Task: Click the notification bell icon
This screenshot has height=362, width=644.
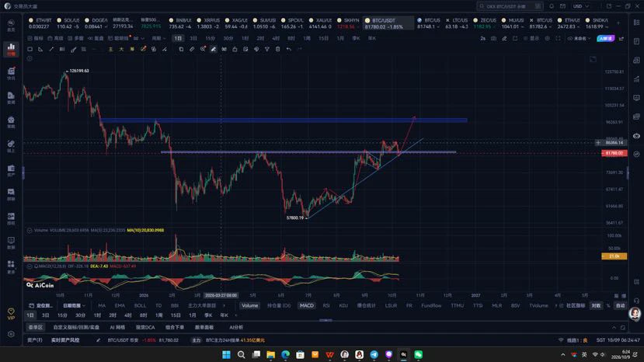Action: (x=552, y=6)
